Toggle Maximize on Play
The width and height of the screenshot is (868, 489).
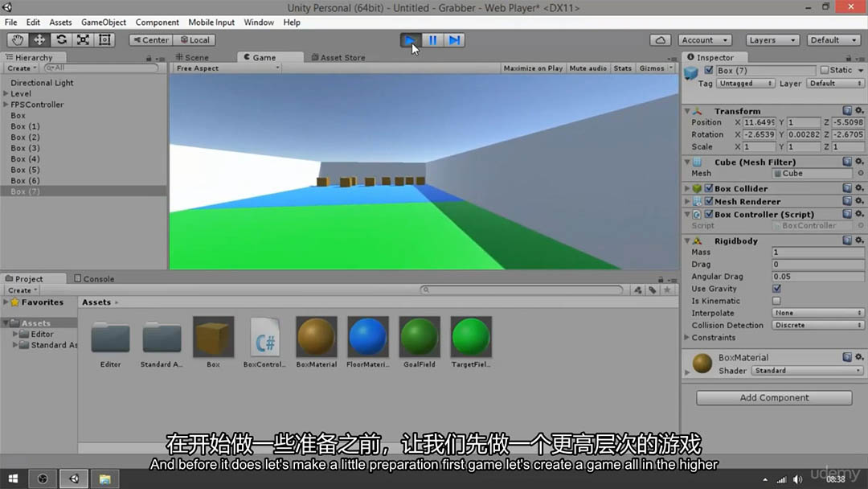click(533, 68)
